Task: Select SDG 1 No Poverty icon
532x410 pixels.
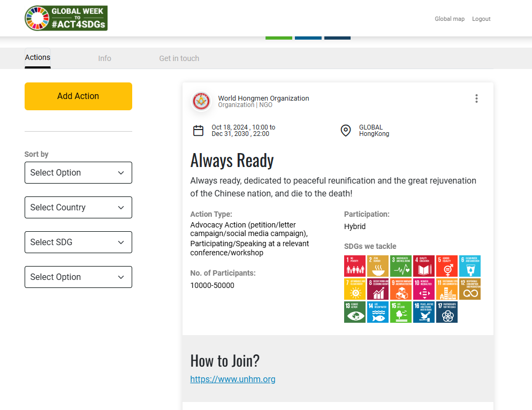Action: point(355,266)
